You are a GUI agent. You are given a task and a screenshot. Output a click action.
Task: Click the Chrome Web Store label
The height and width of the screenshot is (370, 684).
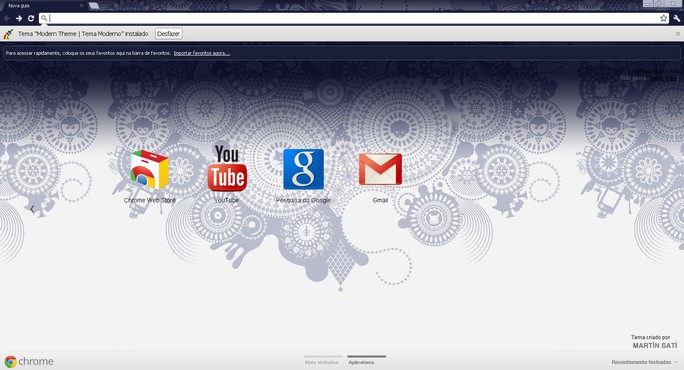click(150, 200)
